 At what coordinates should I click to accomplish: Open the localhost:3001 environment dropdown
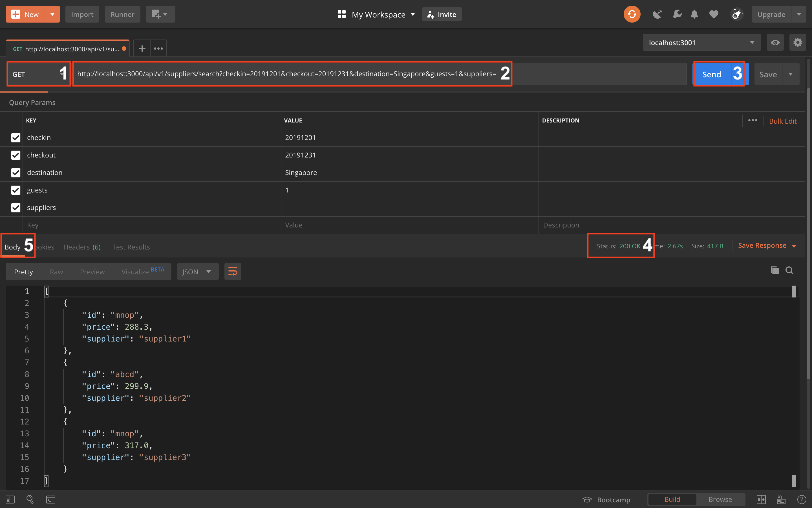click(701, 42)
